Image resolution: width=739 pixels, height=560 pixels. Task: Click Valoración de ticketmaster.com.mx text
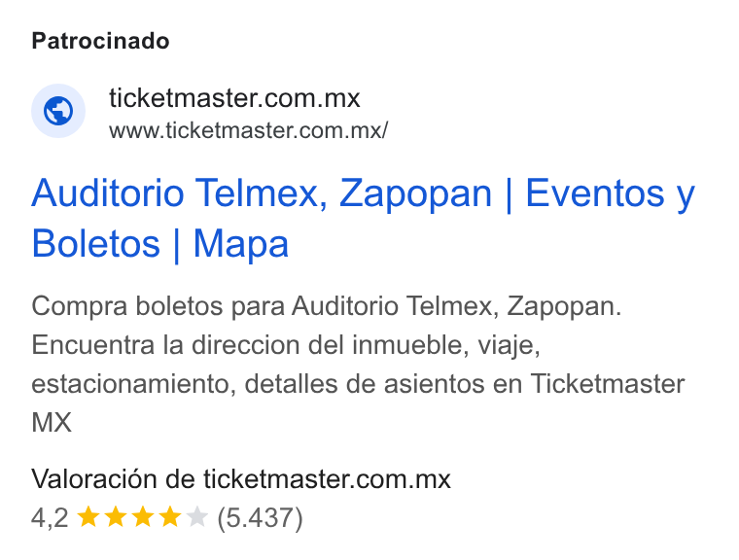tap(241, 479)
